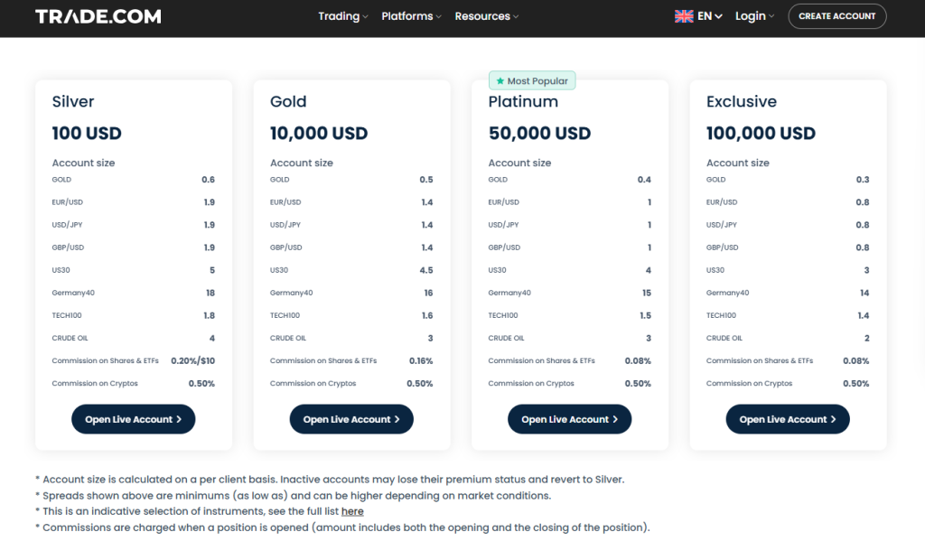Expand the Platforms dropdown

pyautogui.click(x=411, y=15)
